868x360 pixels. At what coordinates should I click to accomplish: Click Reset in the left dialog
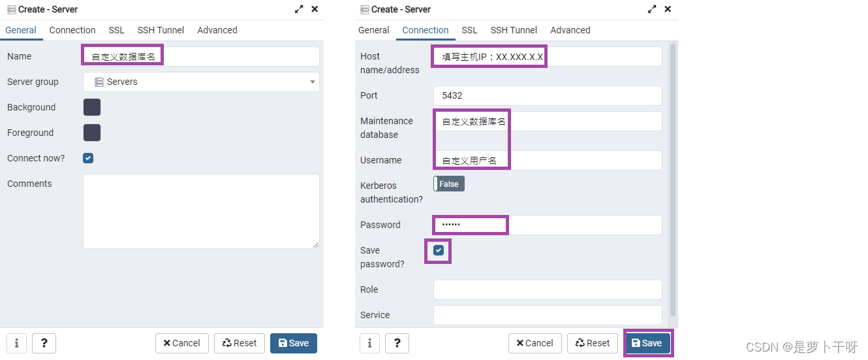pyautogui.click(x=240, y=343)
